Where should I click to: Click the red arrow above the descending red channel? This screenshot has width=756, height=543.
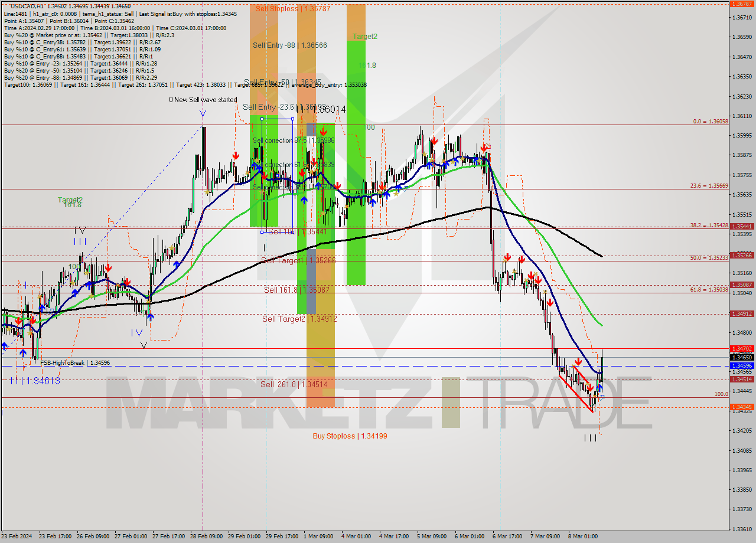(579, 361)
